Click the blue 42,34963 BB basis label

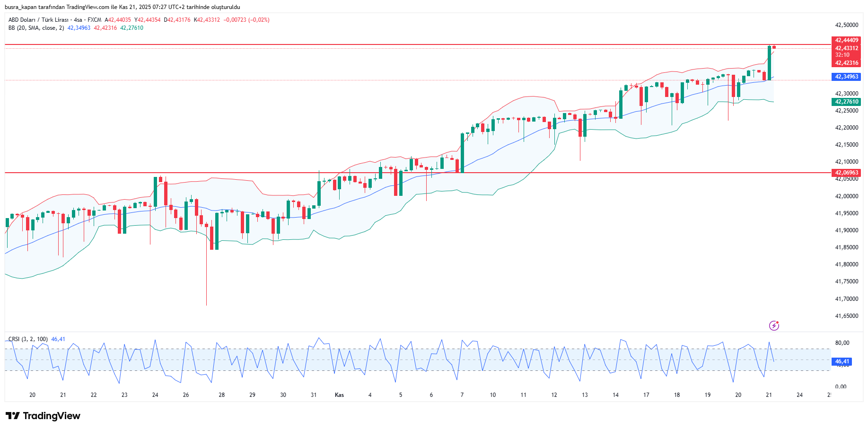click(846, 77)
